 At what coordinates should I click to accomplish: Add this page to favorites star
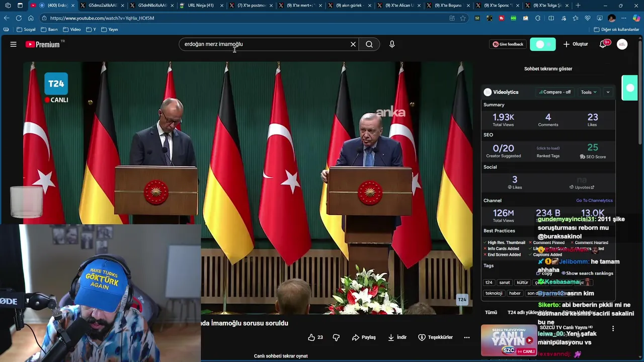463,18
